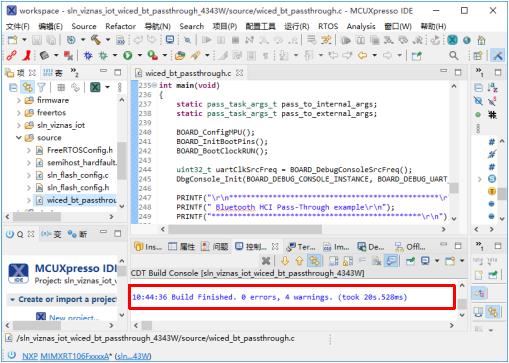
Task: Click the (sln...43W) status bar link
Action: pos(133,356)
